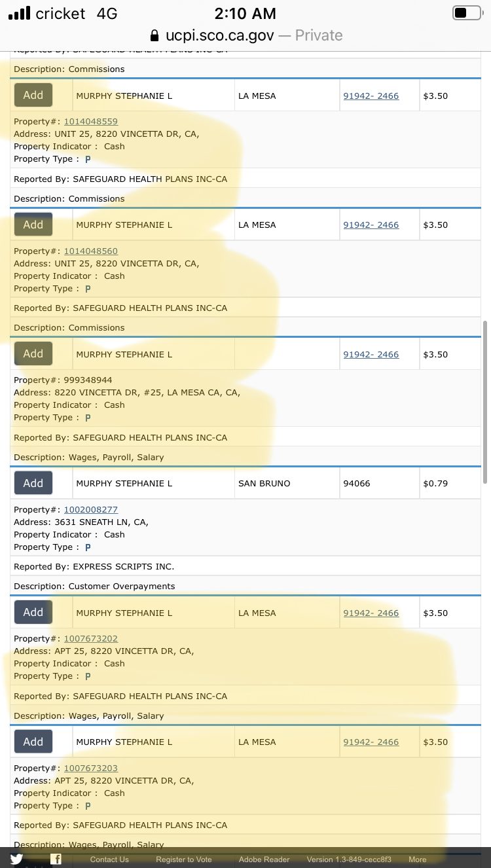This screenshot has height=868, width=491.
Task: Open property number link 1007673202
Action: [91, 639]
